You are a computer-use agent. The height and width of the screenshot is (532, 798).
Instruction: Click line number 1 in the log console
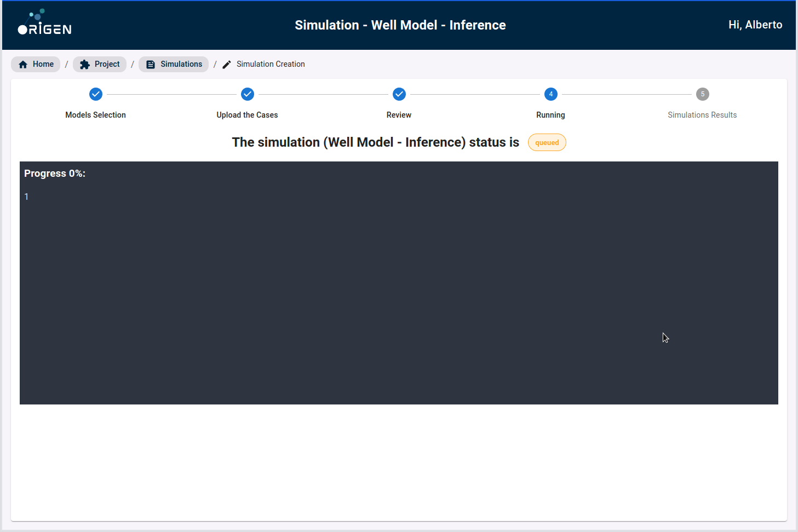point(26,196)
